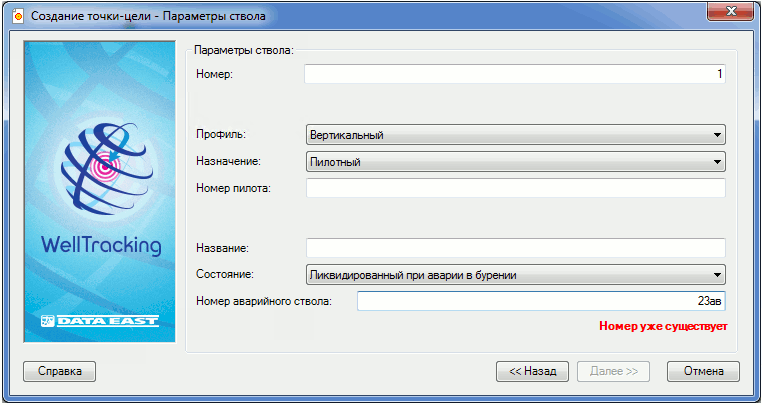Expand the Назначение dropdown showing Пилотный

point(514,161)
